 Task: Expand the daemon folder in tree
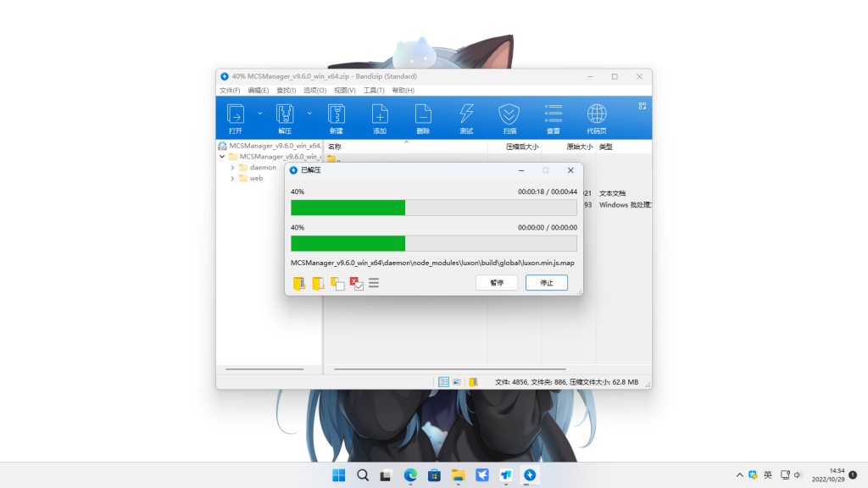click(x=232, y=168)
